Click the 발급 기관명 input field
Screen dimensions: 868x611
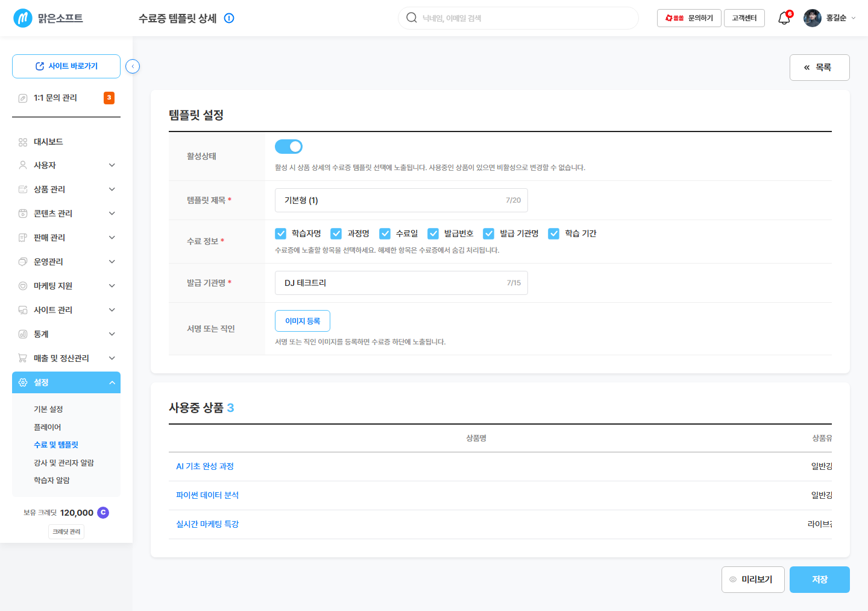point(401,283)
